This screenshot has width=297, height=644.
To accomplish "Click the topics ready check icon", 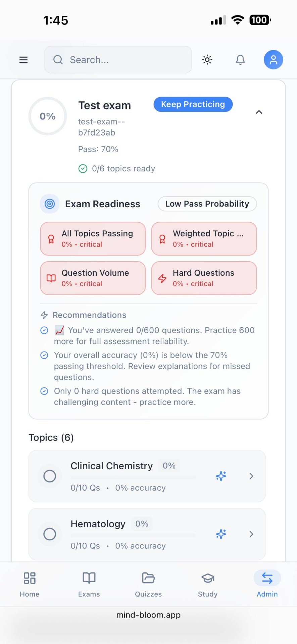I will point(83,169).
